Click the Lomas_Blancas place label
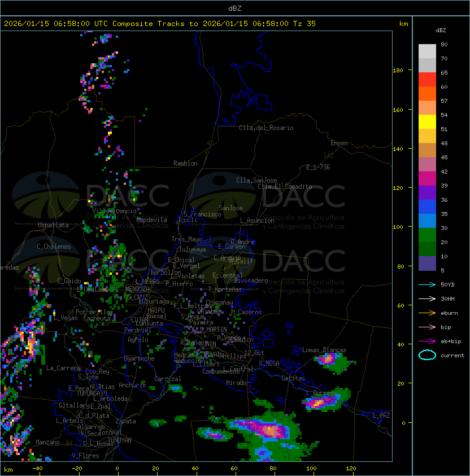Screen dimensions: 470x476 [324, 350]
